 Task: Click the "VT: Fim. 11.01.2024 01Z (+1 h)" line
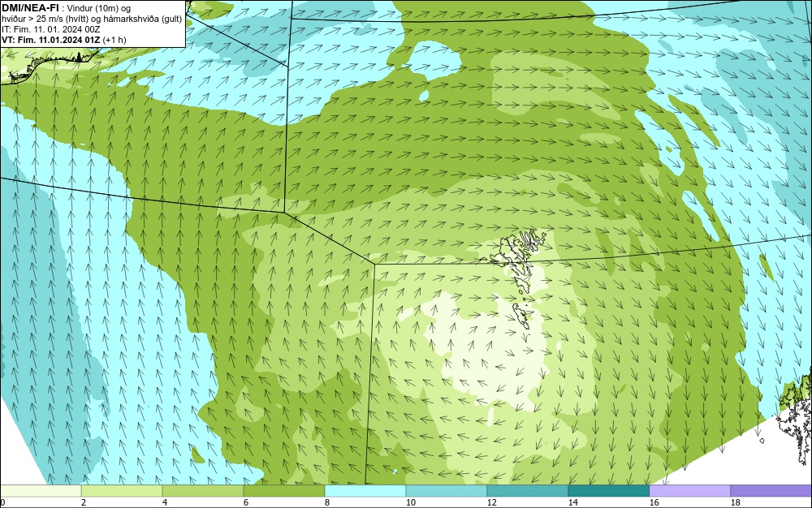click(x=63, y=40)
